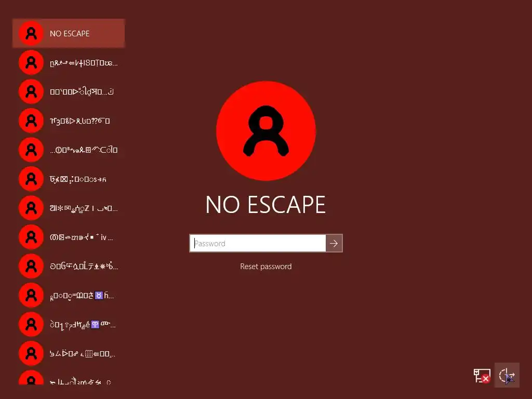532x399 pixels.
Task: Select user with purple Taurus symbol in name
Action: 69,295
